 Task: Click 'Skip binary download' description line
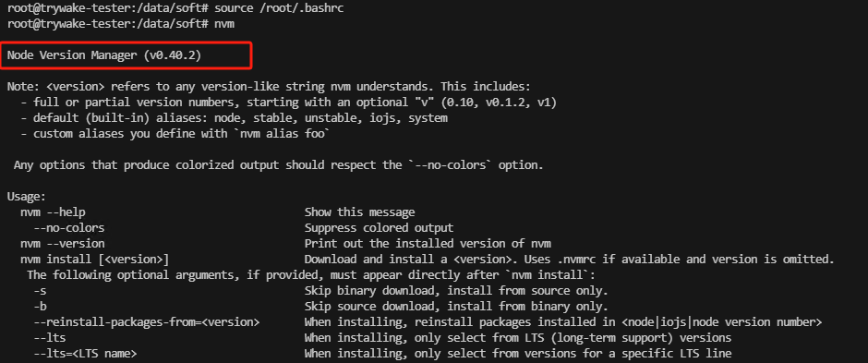[456, 291]
